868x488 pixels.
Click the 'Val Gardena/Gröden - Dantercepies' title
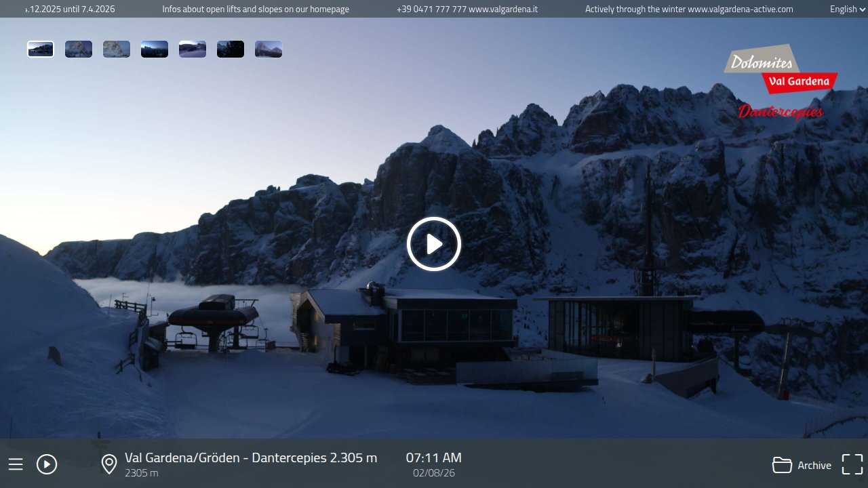[251, 458]
